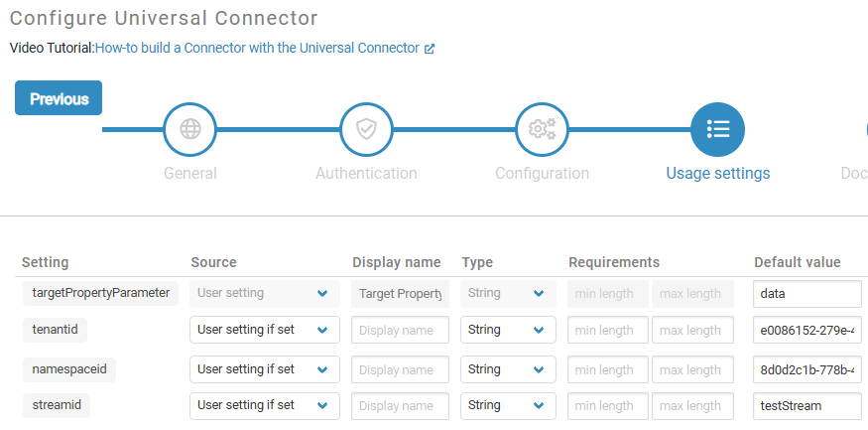Click the Authentication shield step icon
868x430 pixels.
366,130
